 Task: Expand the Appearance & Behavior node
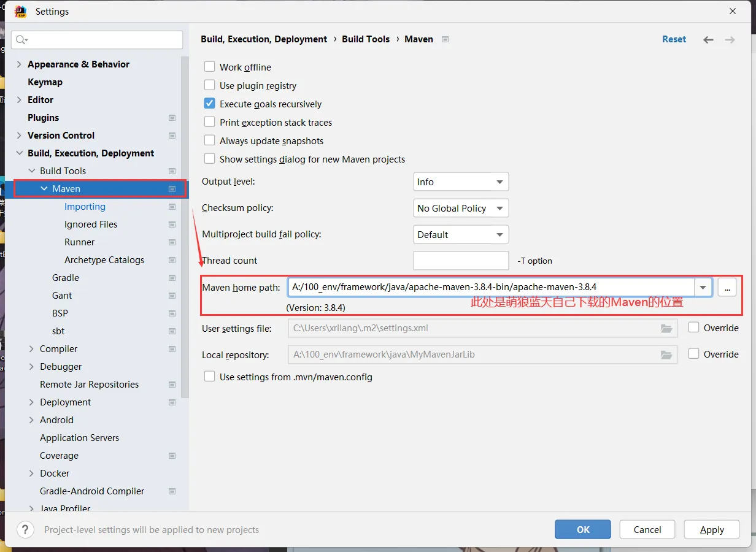tap(19, 64)
